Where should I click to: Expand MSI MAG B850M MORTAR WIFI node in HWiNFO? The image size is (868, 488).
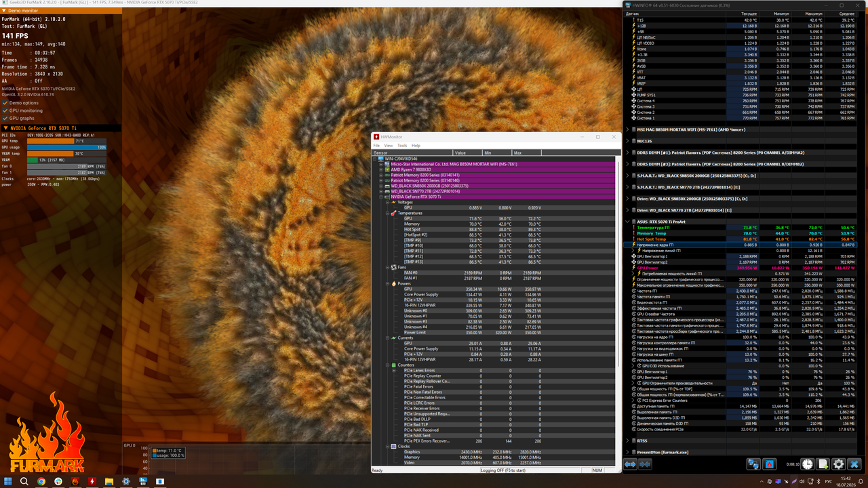627,129
